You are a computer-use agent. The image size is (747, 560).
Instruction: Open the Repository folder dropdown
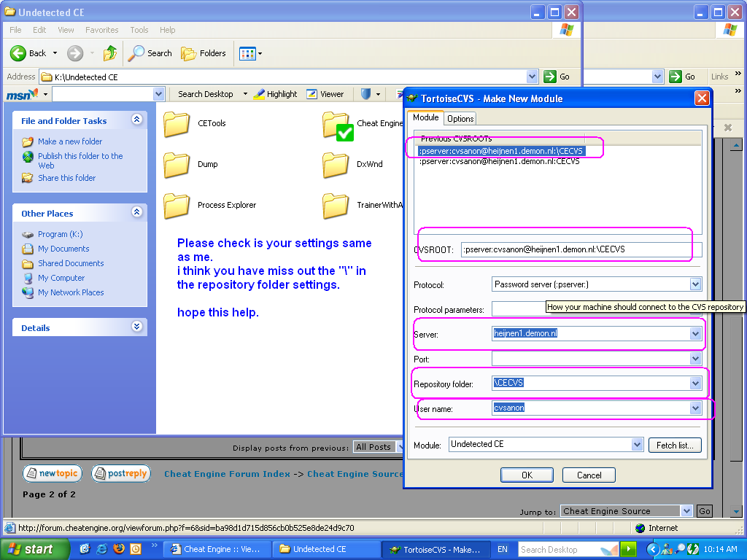click(x=695, y=384)
